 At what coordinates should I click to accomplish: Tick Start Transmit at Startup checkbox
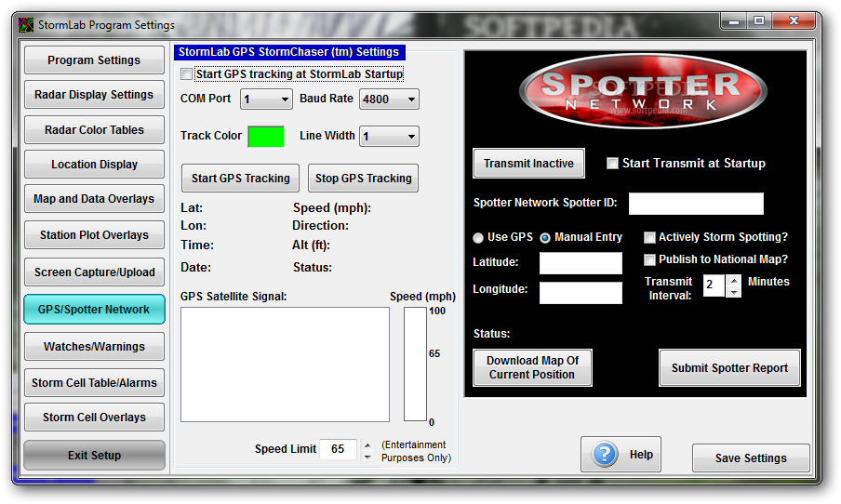click(612, 163)
